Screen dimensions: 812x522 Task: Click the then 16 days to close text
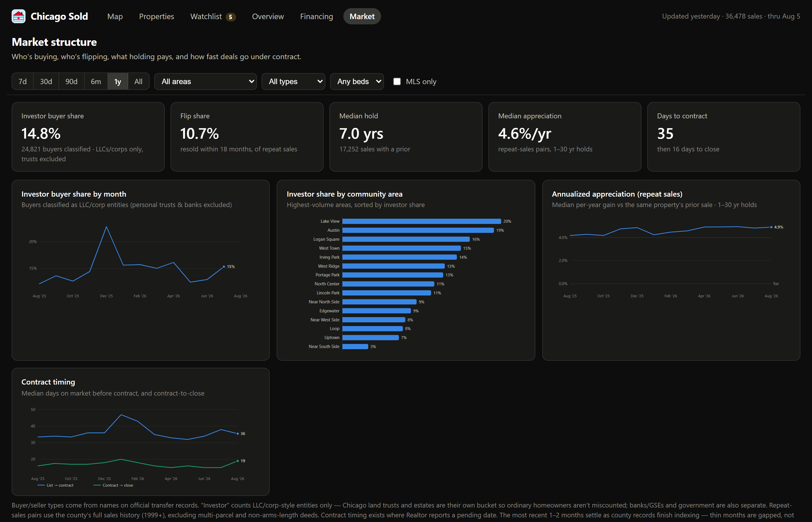[x=688, y=149]
